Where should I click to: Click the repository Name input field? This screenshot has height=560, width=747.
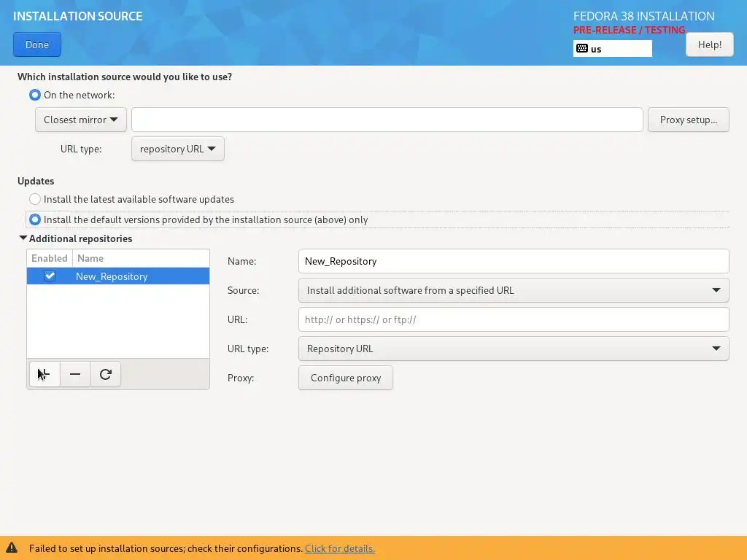pyautogui.click(x=514, y=261)
